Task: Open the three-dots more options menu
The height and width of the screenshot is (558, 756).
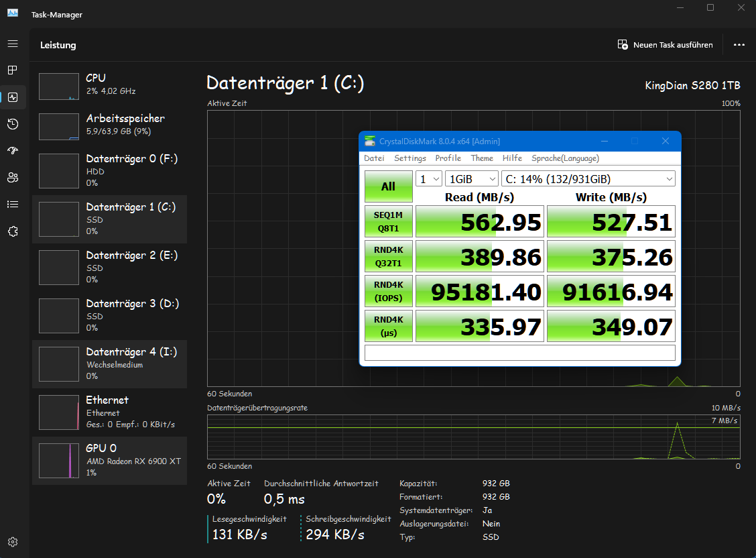Action: (x=739, y=45)
